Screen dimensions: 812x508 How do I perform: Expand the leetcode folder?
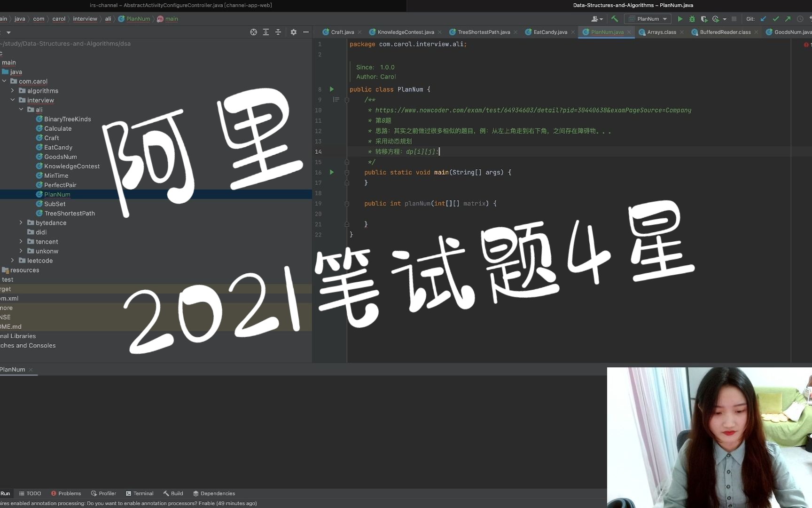(13, 260)
